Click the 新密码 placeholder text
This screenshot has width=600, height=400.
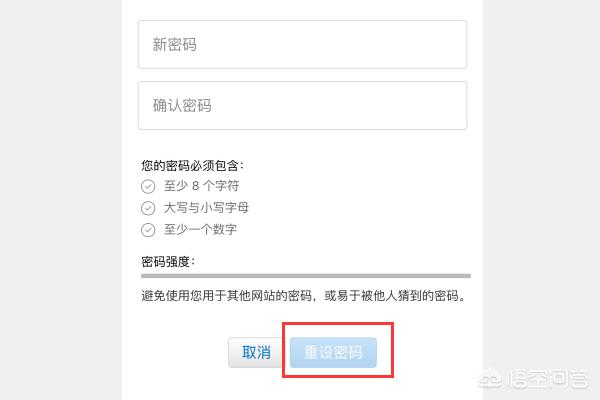coord(174,44)
